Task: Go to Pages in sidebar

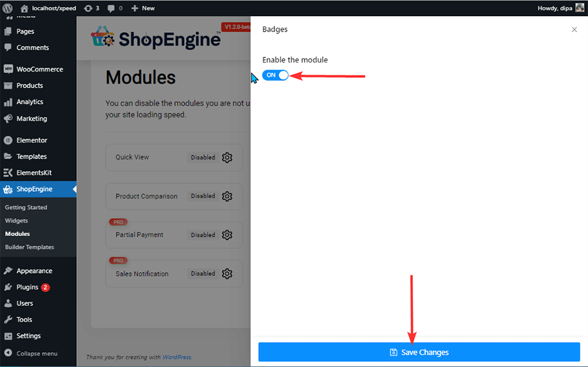Action: (25, 32)
